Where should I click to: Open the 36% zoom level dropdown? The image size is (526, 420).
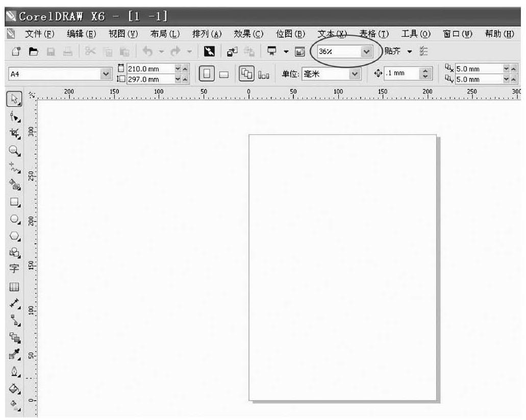(x=366, y=52)
